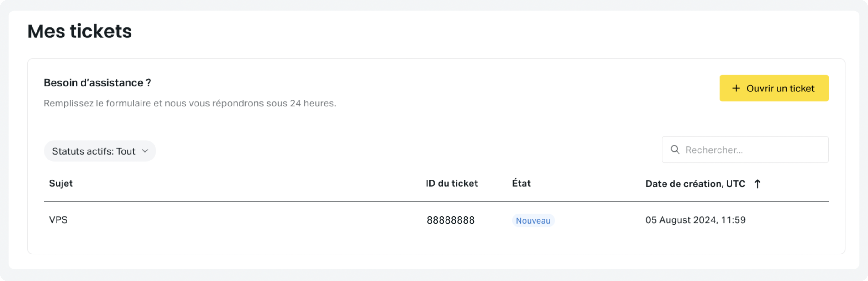This screenshot has height=281, width=868.
Task: Click the Remplissez le formulaire help text
Action: point(190,103)
